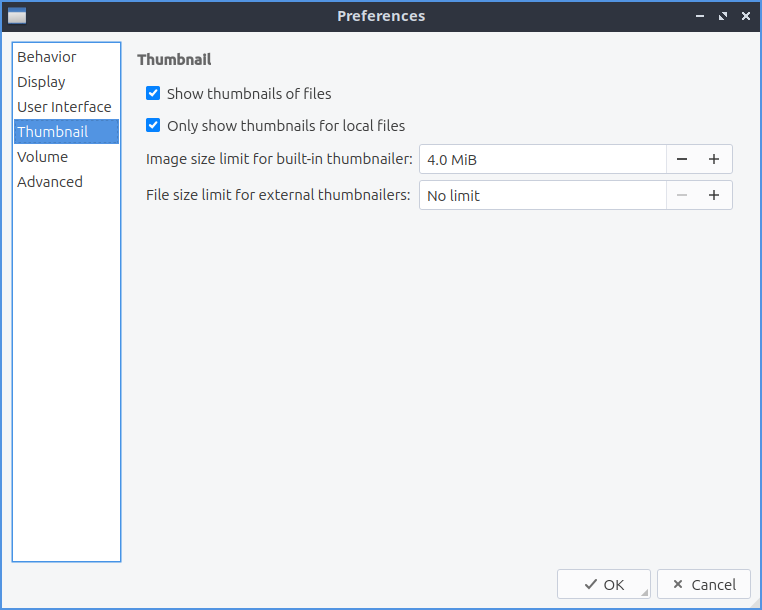Screen dimensions: 762x610
Task: Click the 4.0 MiB image size field
Action: pyautogui.click(x=542, y=160)
